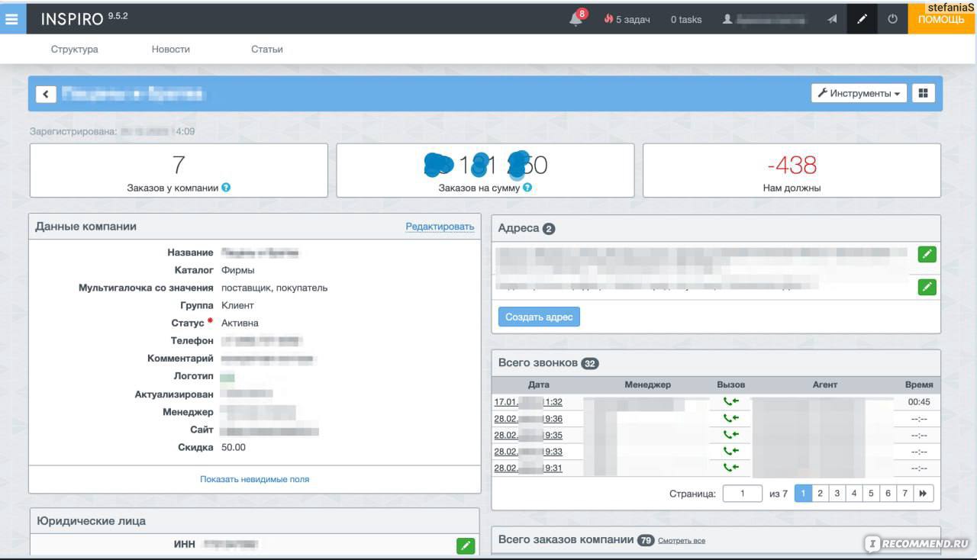Click the Создать адрес button
The image size is (977, 560).
click(539, 317)
